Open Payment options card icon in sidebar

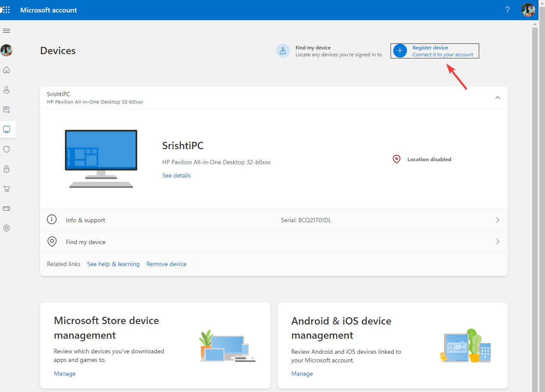tap(6, 208)
